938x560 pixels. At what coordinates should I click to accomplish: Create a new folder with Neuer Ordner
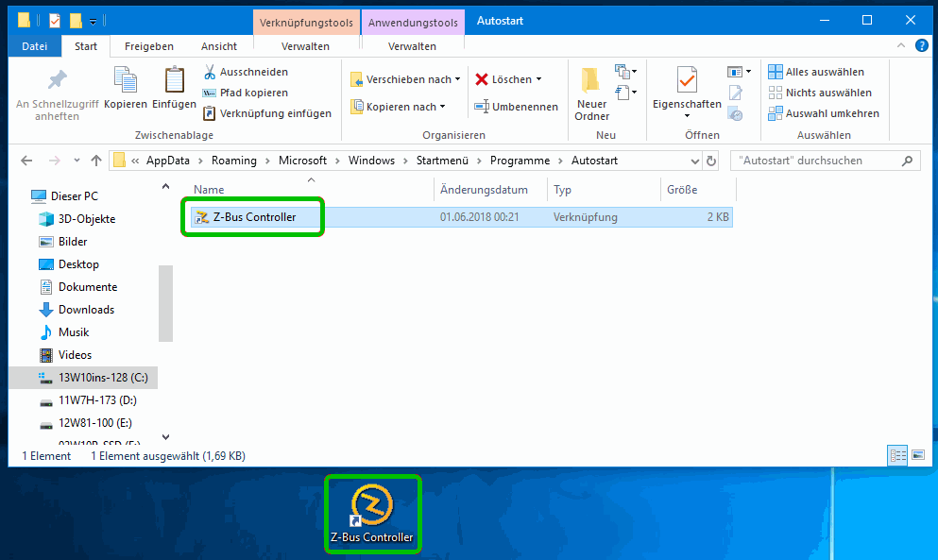click(x=591, y=94)
